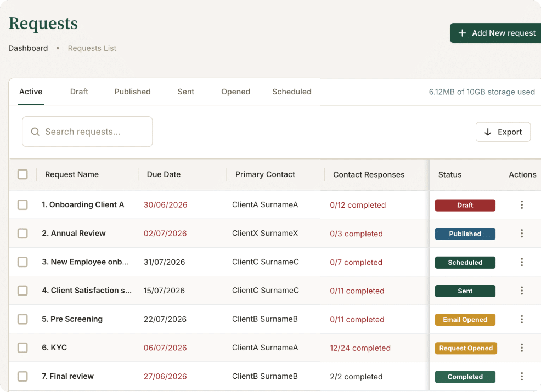Open request '6. KYC'
Viewport: 541px width, 392px height.
54,348
